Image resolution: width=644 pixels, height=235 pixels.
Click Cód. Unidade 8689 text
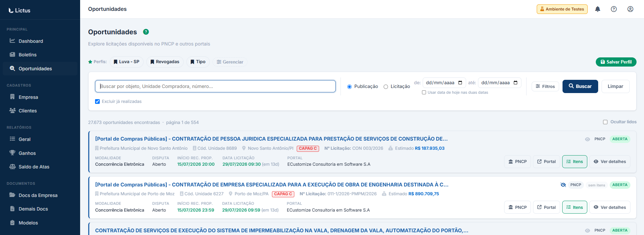pos(217,148)
